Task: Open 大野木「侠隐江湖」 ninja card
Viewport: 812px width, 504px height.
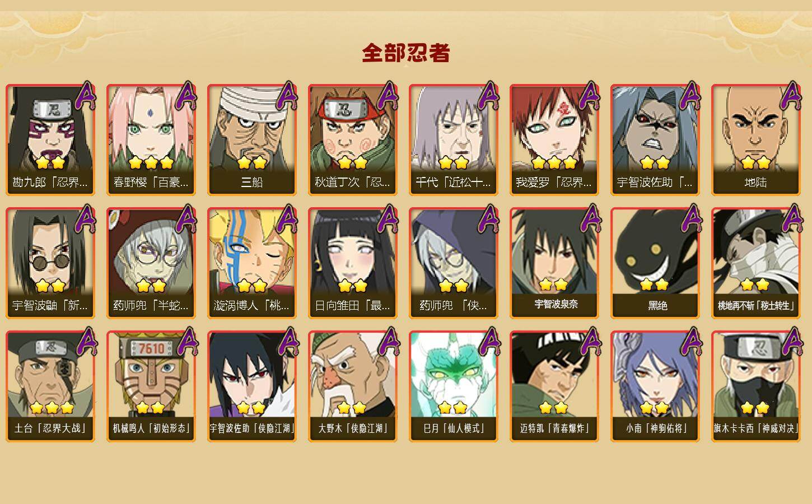Action: click(x=353, y=386)
